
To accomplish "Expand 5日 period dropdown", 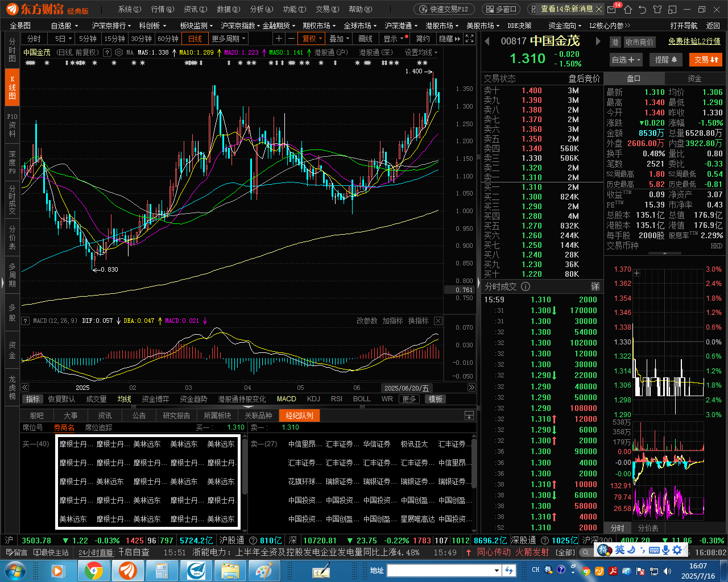I will [63, 39].
